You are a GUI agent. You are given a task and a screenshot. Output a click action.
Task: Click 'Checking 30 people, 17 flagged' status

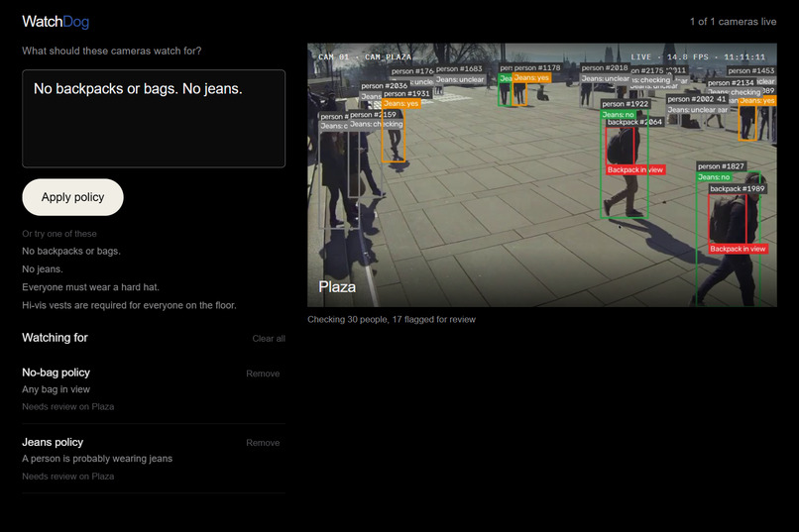[x=392, y=320]
